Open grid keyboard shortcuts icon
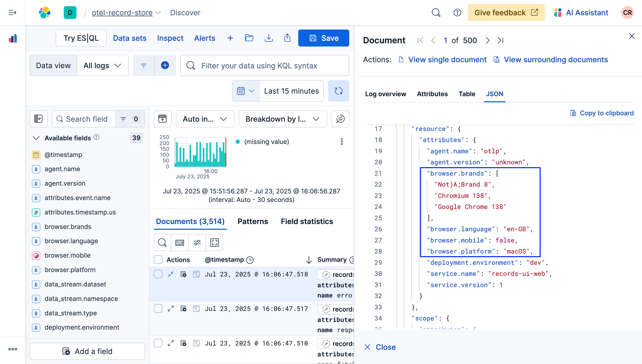642x364 pixels. coord(180,242)
